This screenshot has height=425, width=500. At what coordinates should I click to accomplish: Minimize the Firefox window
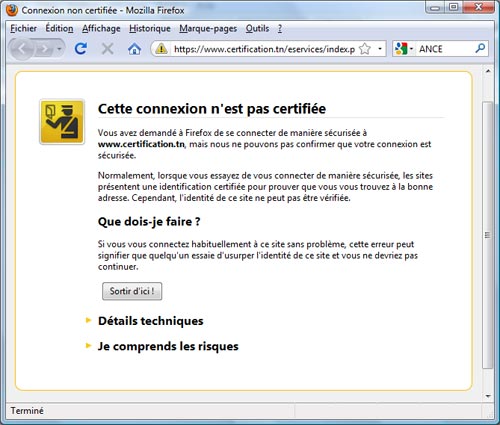pyautogui.click(x=435, y=8)
